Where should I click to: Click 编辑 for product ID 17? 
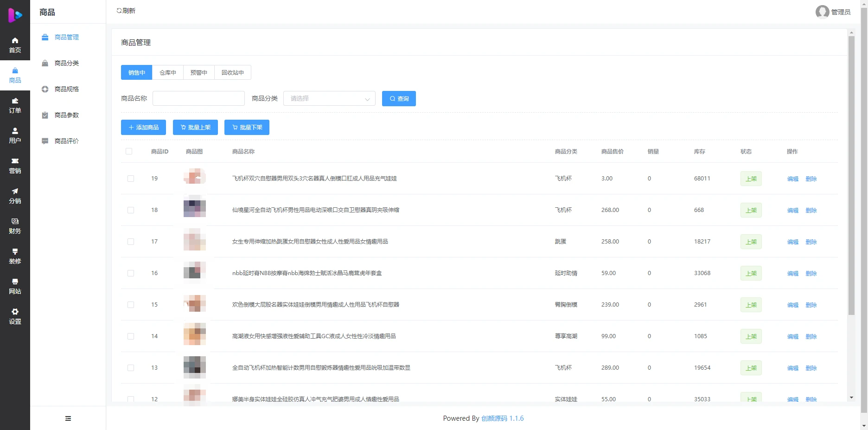click(792, 242)
